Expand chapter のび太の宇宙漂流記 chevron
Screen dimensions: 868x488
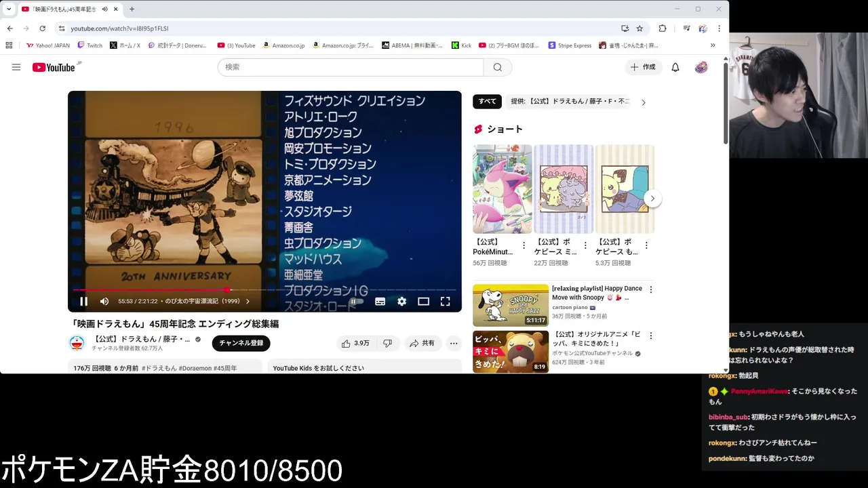coord(248,302)
